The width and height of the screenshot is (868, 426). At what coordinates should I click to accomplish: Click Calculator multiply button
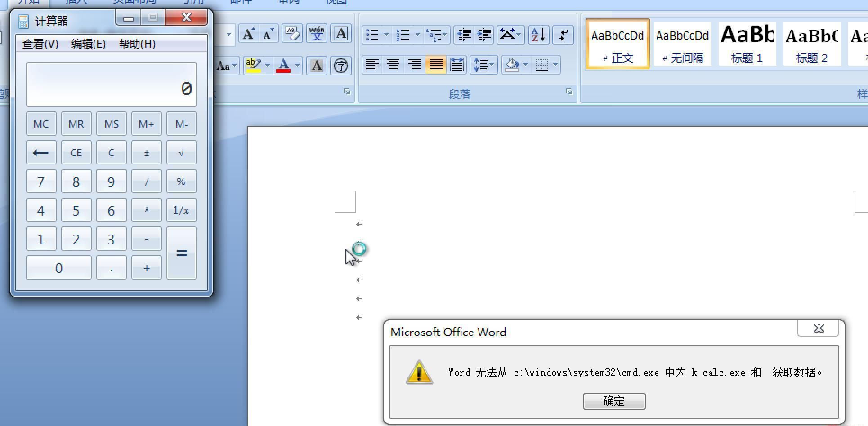146,210
